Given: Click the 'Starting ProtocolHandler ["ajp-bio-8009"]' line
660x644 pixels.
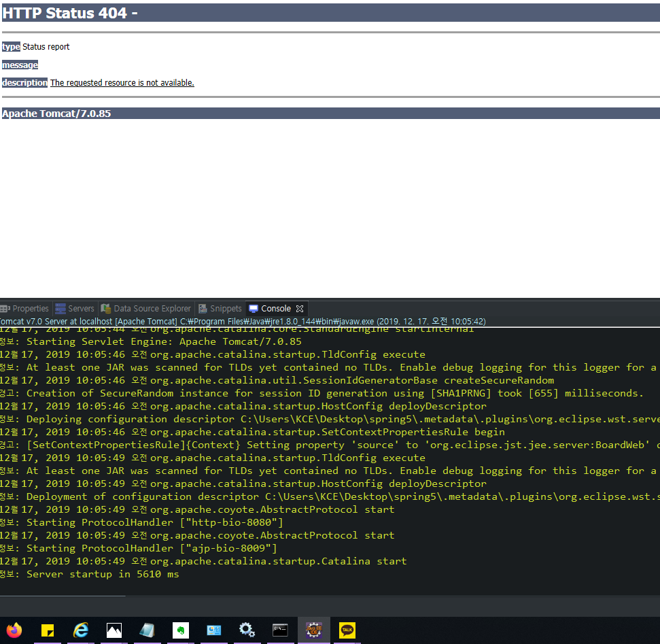Looking at the screenshot, I should [x=139, y=548].
